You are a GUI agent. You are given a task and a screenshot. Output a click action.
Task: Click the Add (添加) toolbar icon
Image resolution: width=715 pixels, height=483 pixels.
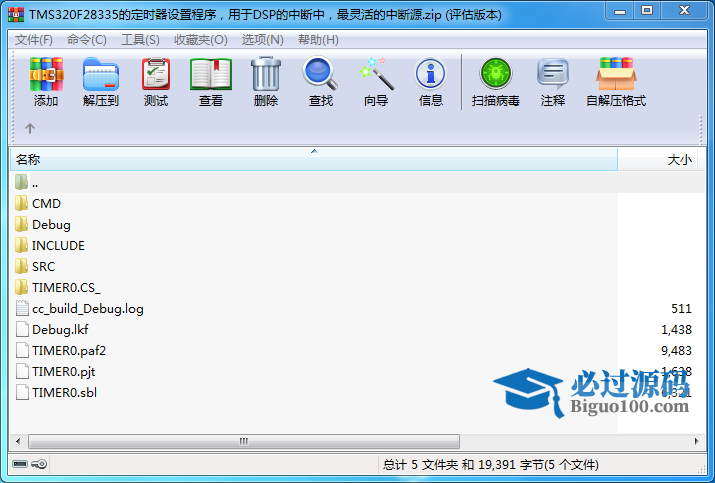pyautogui.click(x=46, y=74)
